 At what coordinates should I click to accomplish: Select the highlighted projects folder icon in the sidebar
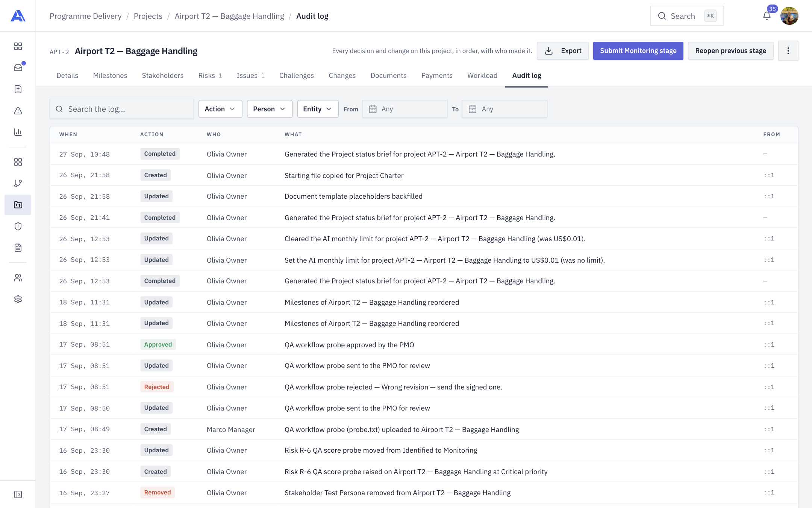[x=18, y=205]
